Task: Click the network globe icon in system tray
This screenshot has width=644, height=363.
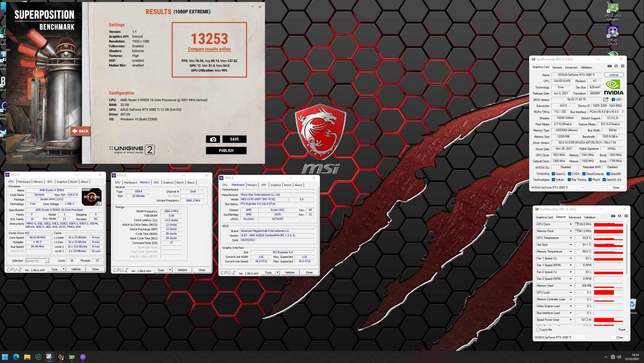Action: tap(613, 357)
